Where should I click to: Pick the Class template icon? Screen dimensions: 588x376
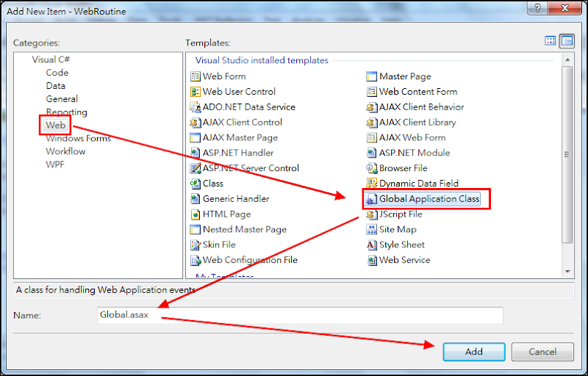pos(195,184)
